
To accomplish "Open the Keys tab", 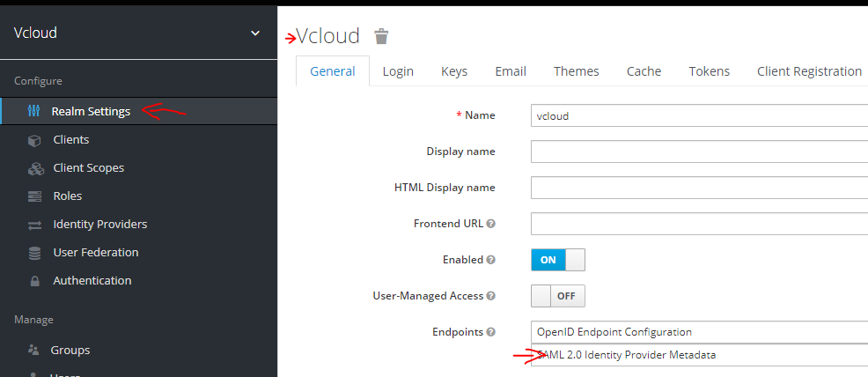I will point(454,71).
